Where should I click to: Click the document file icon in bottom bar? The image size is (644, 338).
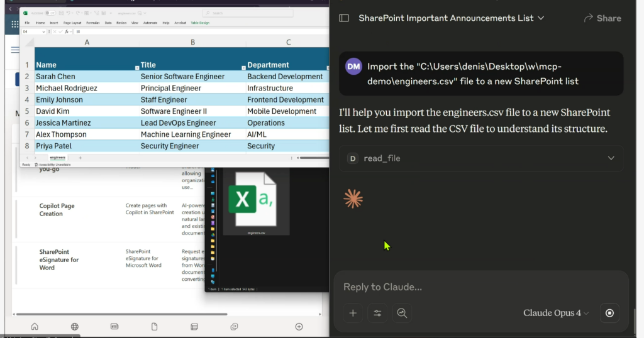tap(155, 327)
